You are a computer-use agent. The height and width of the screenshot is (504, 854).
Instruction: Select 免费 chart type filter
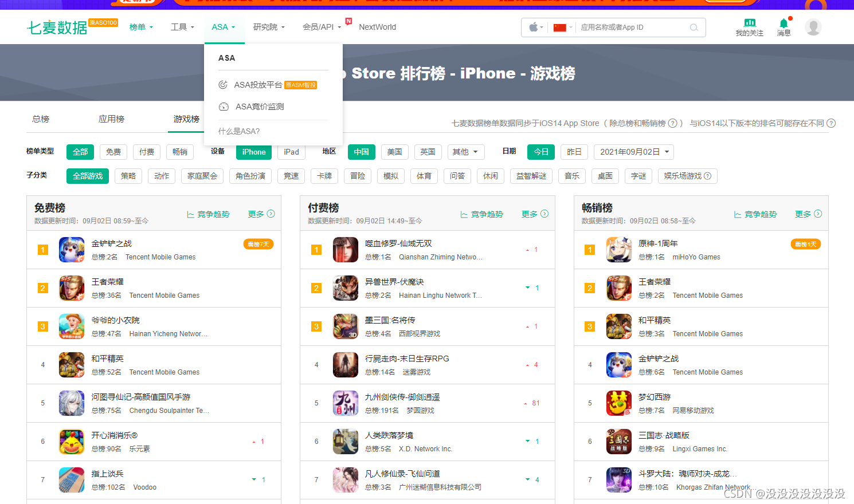(113, 152)
